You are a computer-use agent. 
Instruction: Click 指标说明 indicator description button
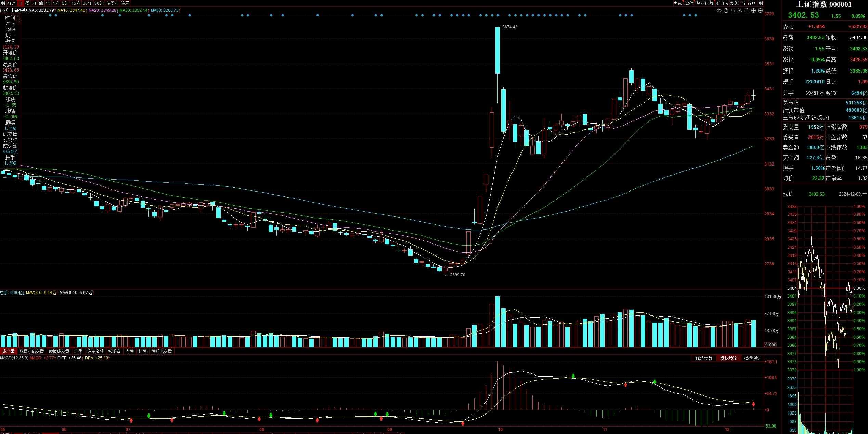pos(752,358)
